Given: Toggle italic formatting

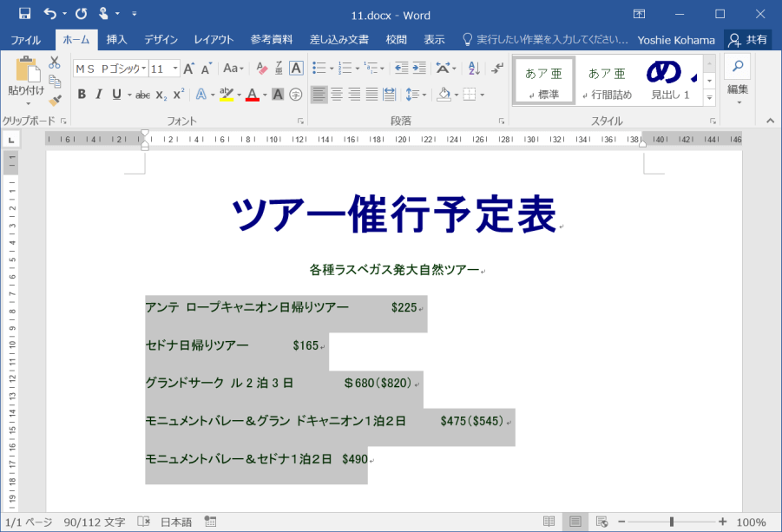Looking at the screenshot, I should (99, 95).
